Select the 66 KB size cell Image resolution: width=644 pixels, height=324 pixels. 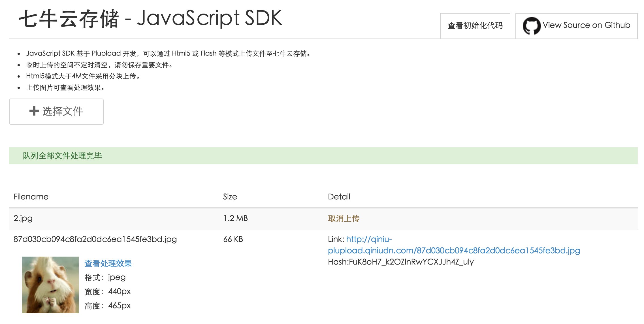pyautogui.click(x=233, y=239)
